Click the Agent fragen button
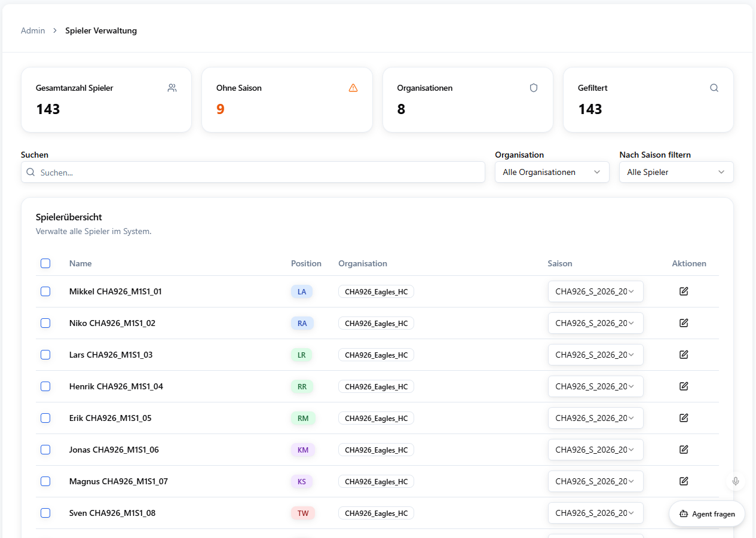Screen dimensions: 756x538 point(707,514)
